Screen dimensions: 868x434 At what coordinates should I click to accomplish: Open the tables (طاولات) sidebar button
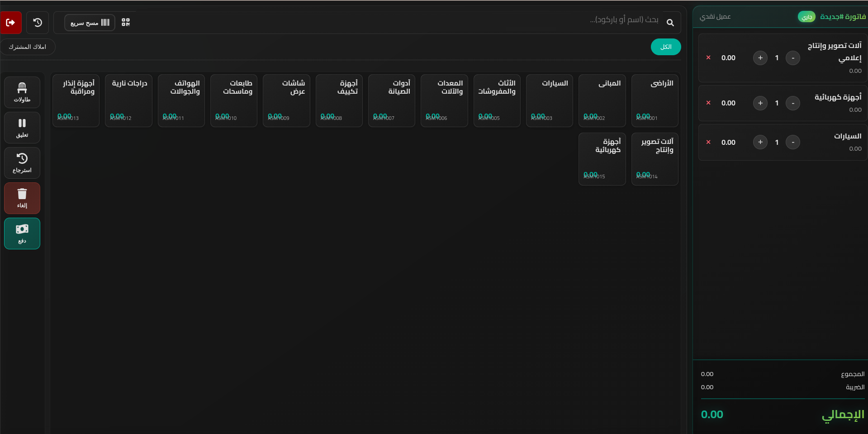click(x=22, y=92)
